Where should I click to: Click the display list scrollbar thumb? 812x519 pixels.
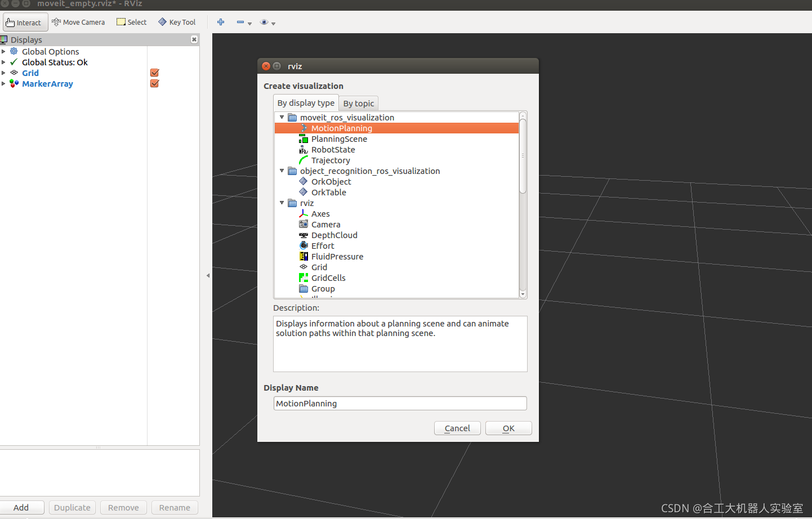pyautogui.click(x=523, y=156)
